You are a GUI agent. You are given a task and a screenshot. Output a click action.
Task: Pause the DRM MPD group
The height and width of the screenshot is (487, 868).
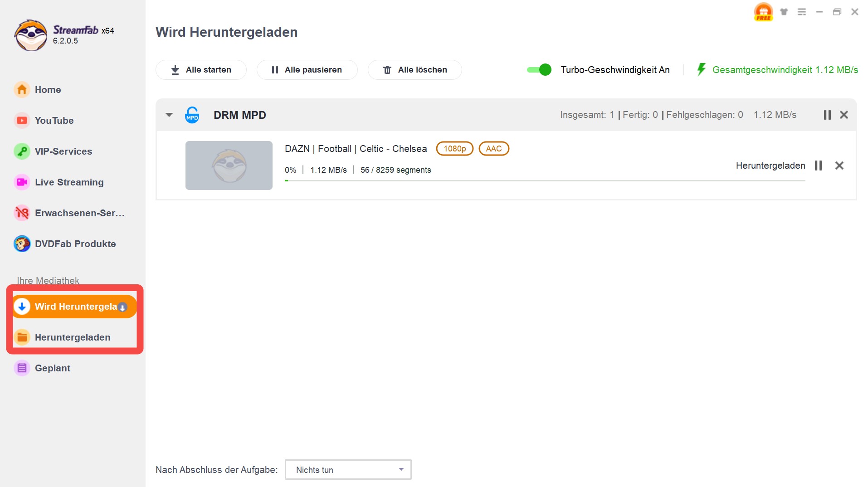coord(827,115)
